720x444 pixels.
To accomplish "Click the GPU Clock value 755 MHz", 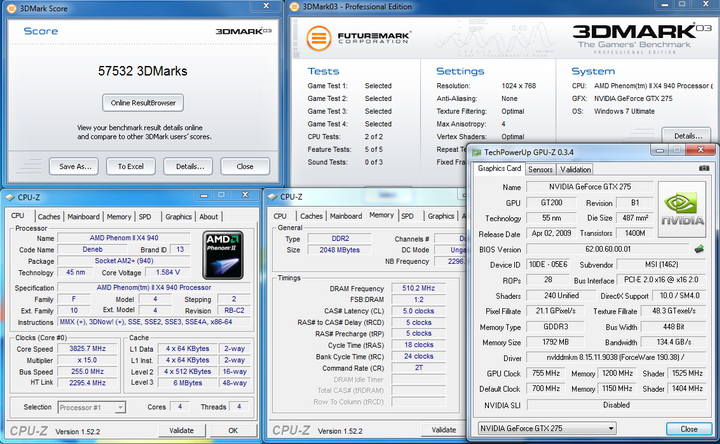I will [x=546, y=373].
